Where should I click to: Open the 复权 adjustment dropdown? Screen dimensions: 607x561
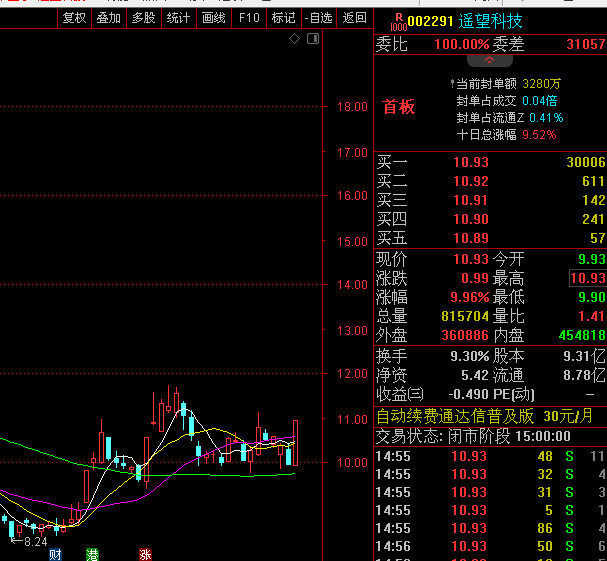(x=74, y=17)
